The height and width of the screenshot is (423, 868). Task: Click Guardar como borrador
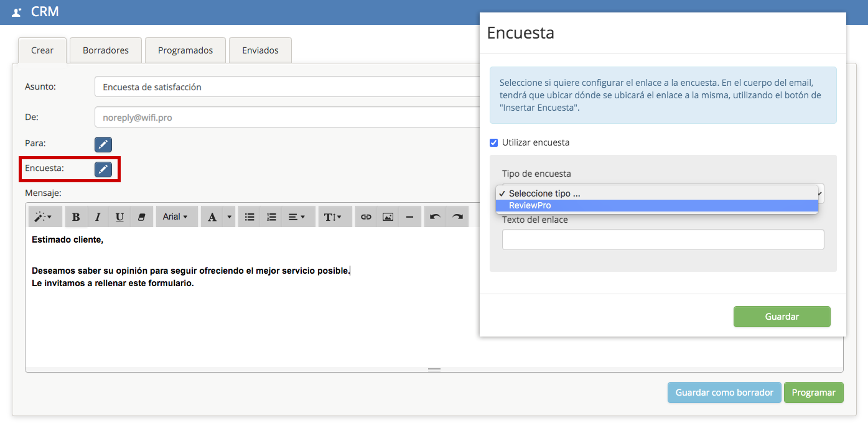(x=724, y=393)
